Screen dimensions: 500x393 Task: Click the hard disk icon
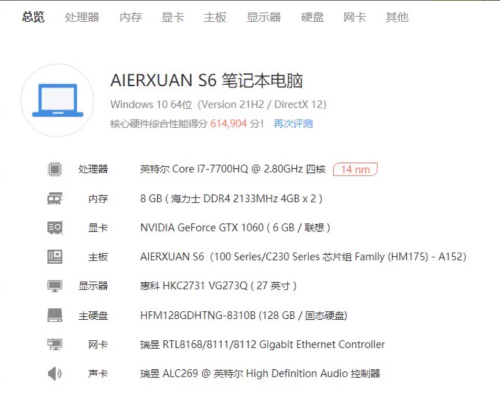[x=55, y=315]
